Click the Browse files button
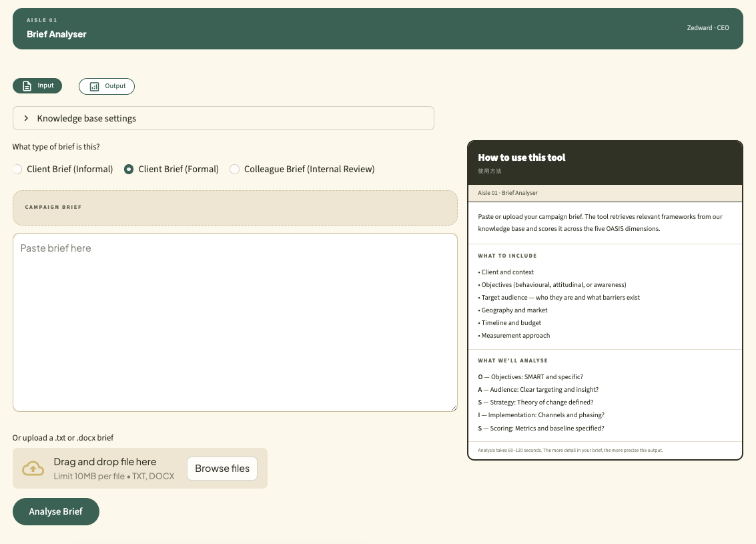Viewport: 756px width, 544px height. tap(222, 469)
